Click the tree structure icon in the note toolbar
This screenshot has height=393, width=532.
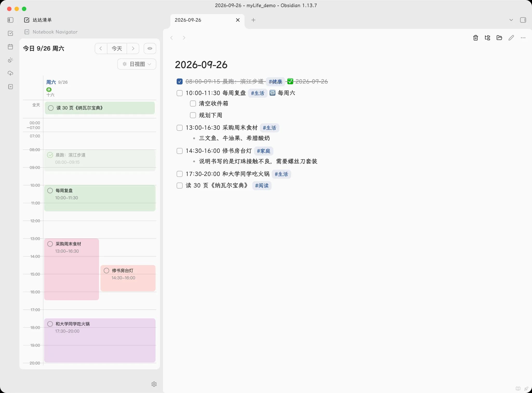487,38
